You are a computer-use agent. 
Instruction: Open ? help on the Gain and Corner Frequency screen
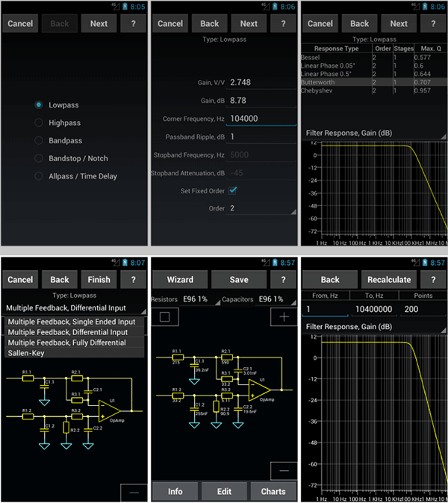point(283,23)
